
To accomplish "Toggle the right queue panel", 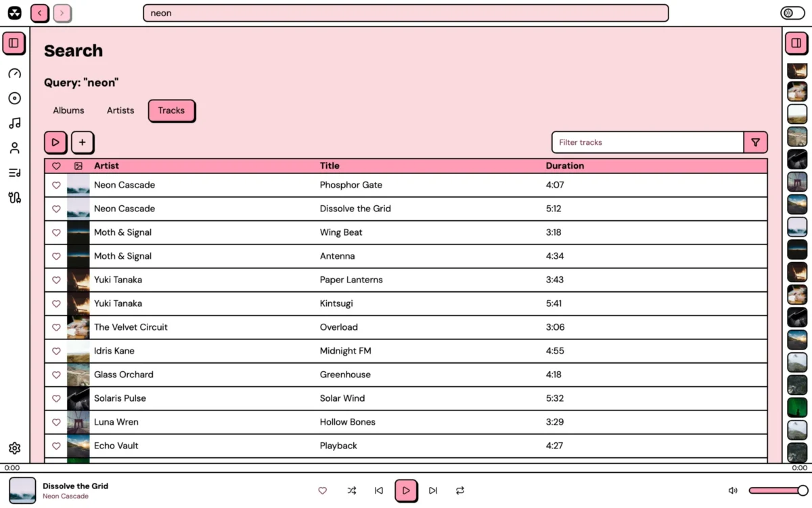I will point(796,43).
